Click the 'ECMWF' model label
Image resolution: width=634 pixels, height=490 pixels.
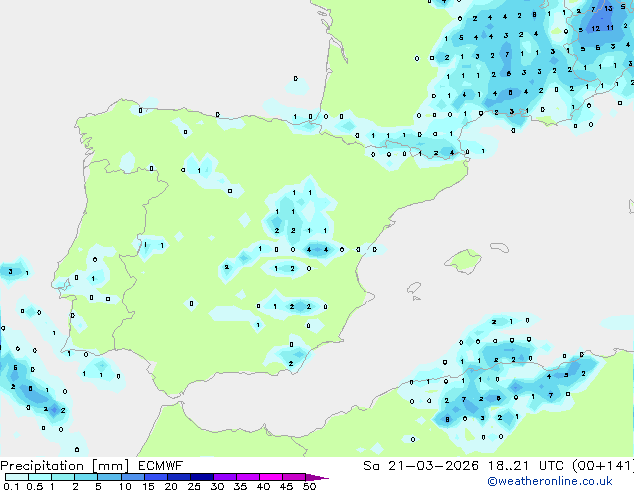pos(160,466)
